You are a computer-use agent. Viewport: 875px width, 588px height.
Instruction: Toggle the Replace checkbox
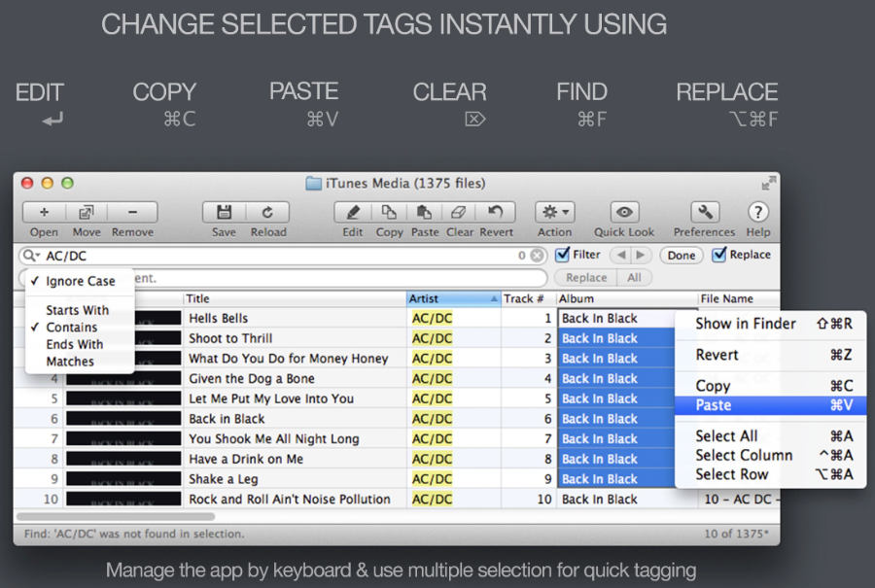719,255
